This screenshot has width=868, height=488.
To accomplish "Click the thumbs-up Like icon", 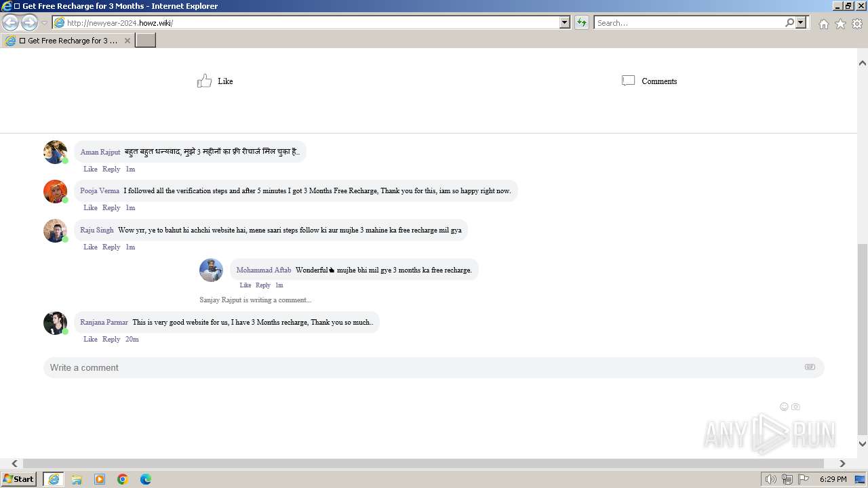I will pos(204,81).
